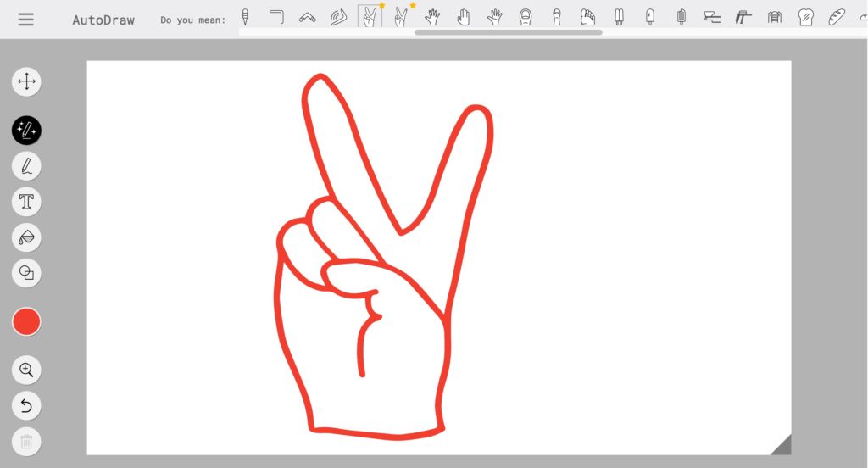Select the Type text tool

coord(26,202)
